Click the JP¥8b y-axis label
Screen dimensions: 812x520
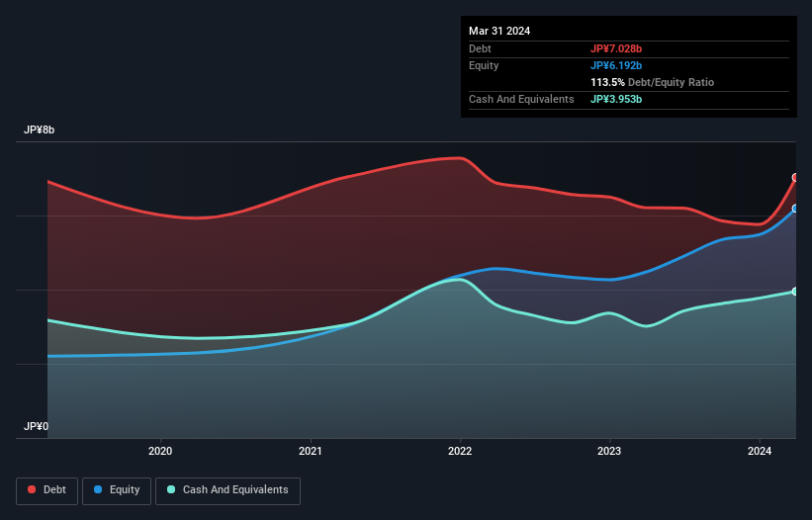click(x=39, y=130)
